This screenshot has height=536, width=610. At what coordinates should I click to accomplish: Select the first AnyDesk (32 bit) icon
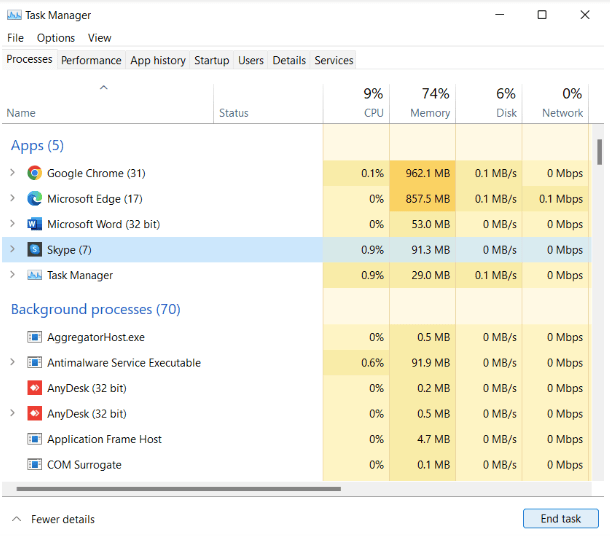35,388
